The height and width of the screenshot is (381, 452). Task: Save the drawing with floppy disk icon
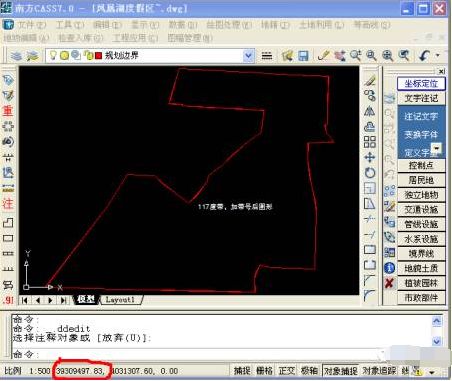pos(303,56)
